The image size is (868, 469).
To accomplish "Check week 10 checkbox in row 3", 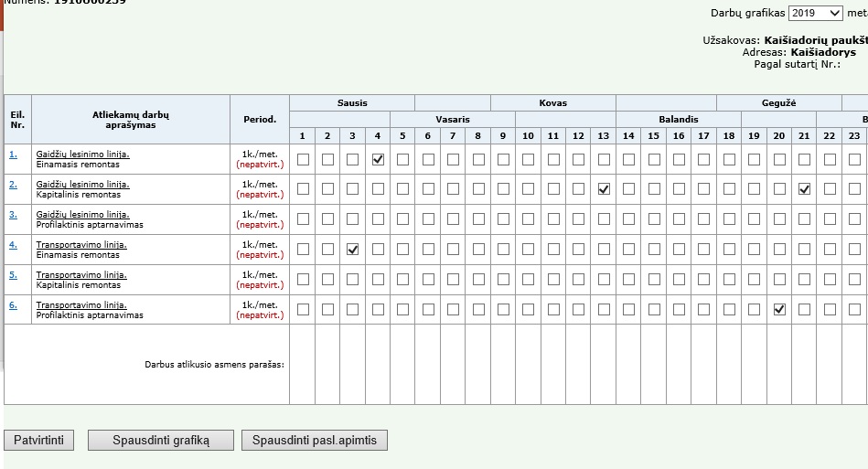I will [528, 219].
